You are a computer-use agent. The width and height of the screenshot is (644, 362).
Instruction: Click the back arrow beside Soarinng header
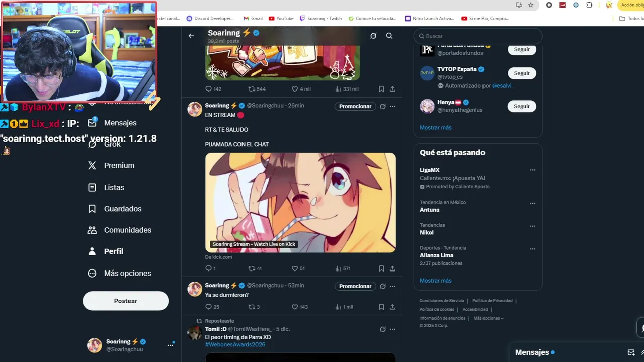[191, 36]
